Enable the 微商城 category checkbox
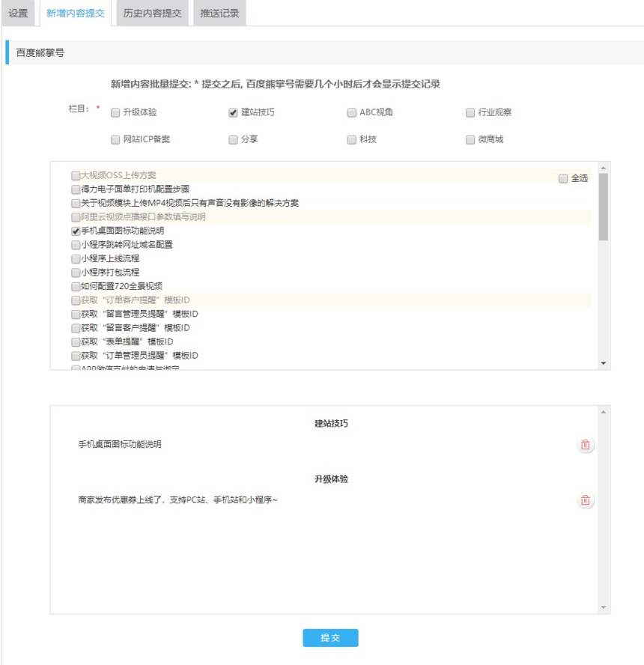Image resolution: width=644 pixels, height=665 pixels. pos(470,139)
